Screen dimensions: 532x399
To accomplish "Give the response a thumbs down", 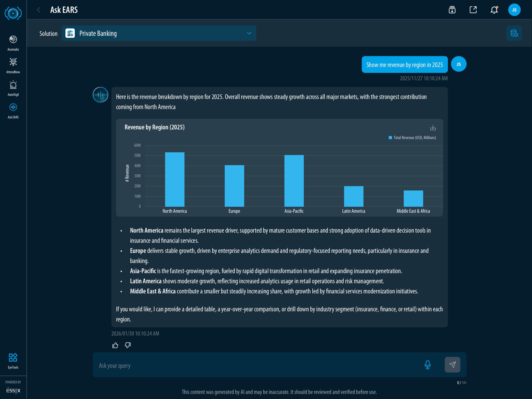I will pos(128,345).
